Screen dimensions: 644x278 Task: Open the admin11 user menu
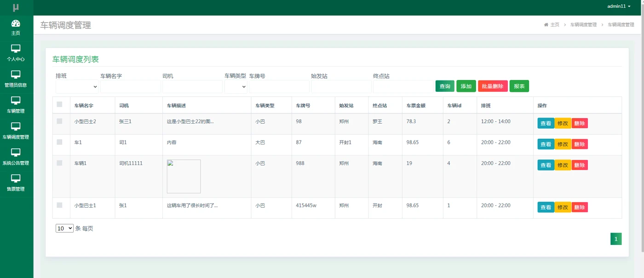click(x=619, y=6)
